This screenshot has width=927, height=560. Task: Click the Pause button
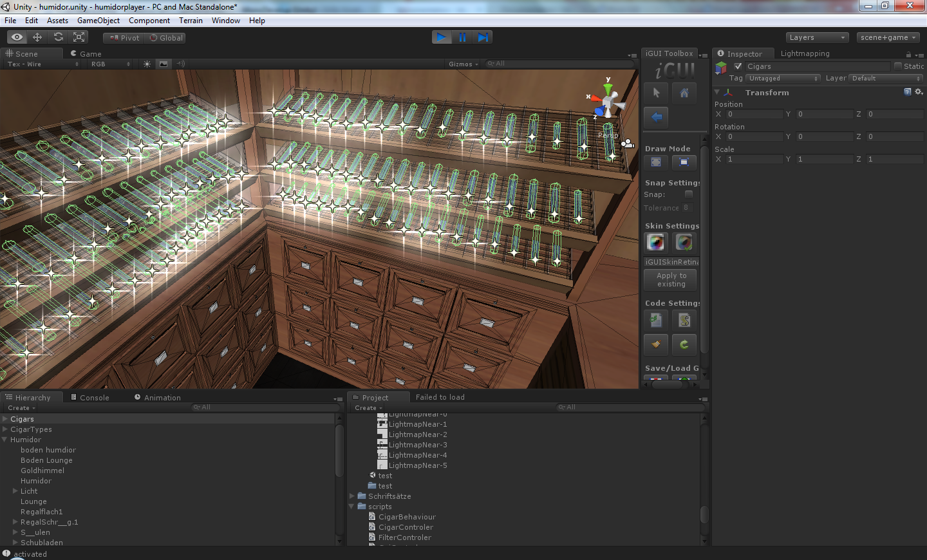[462, 37]
